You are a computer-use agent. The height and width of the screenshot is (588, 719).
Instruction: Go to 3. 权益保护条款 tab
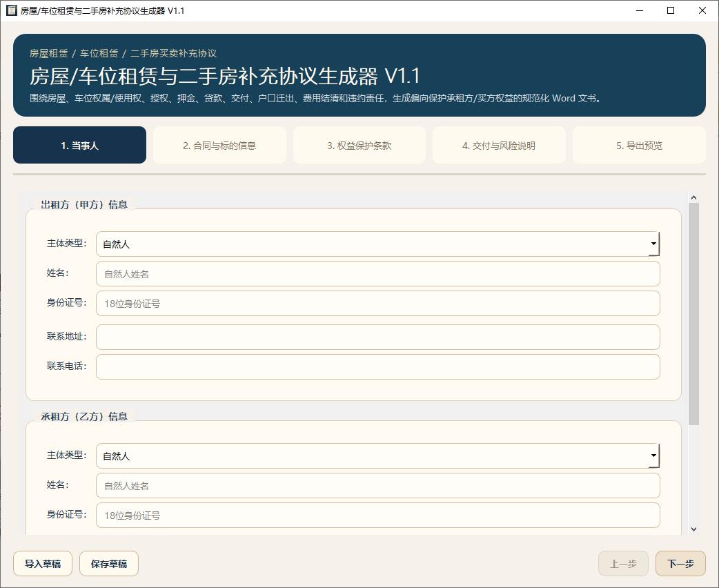359,146
